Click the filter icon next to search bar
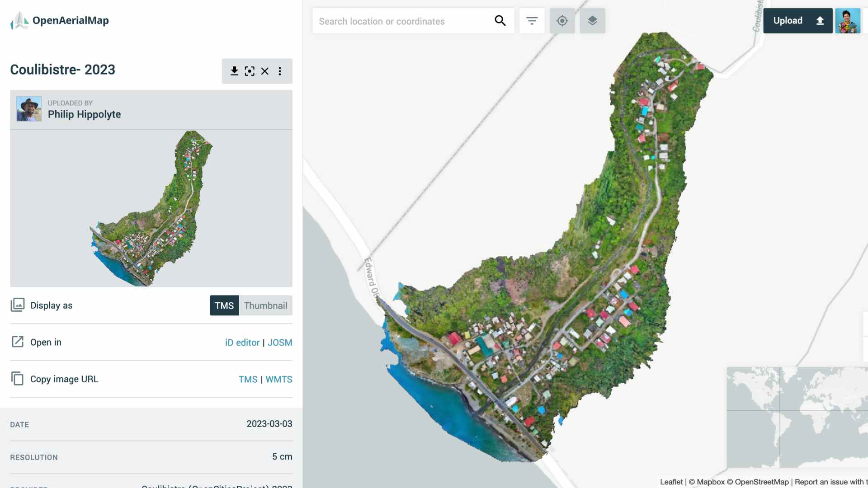868x488 pixels. point(532,20)
